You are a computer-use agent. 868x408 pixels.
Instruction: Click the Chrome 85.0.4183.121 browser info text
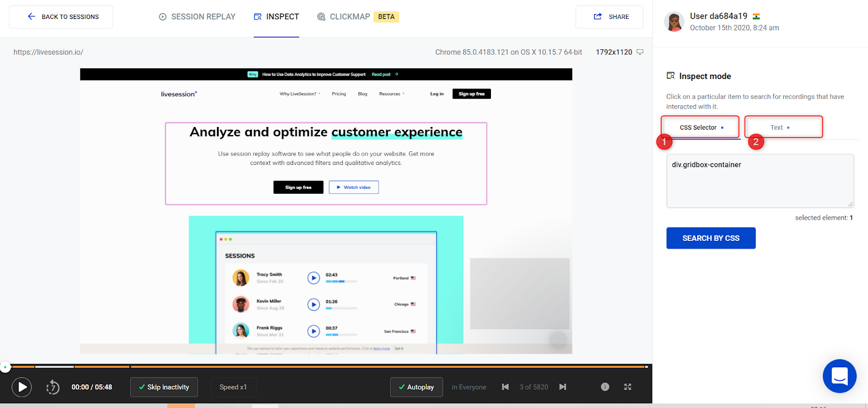click(508, 52)
